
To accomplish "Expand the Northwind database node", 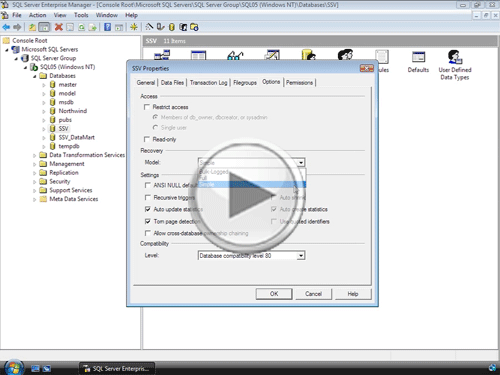I will (x=44, y=111).
